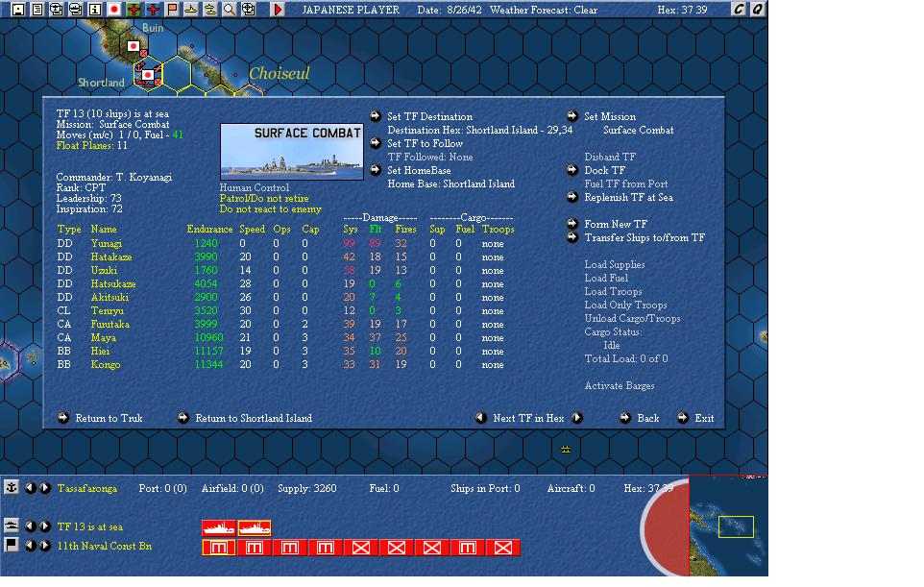The image size is (924, 587).
Task: Click the Japanese flag toolbar icon
Action: pos(113,10)
